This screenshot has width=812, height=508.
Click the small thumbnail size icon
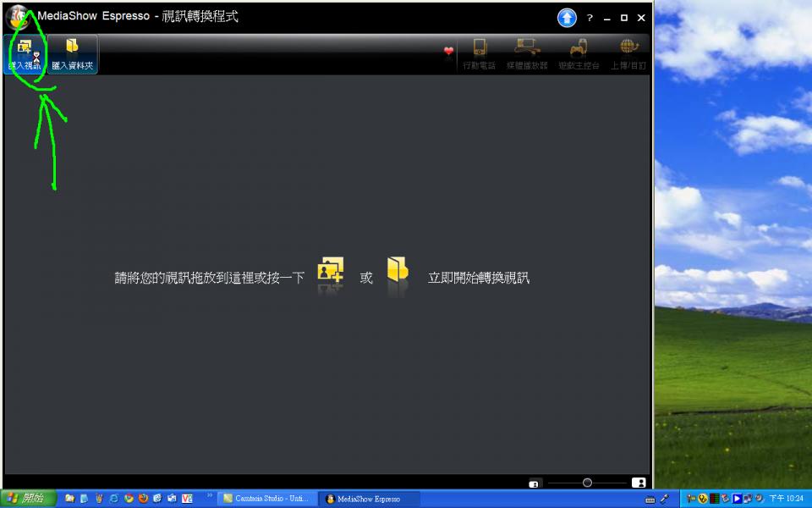(534, 483)
